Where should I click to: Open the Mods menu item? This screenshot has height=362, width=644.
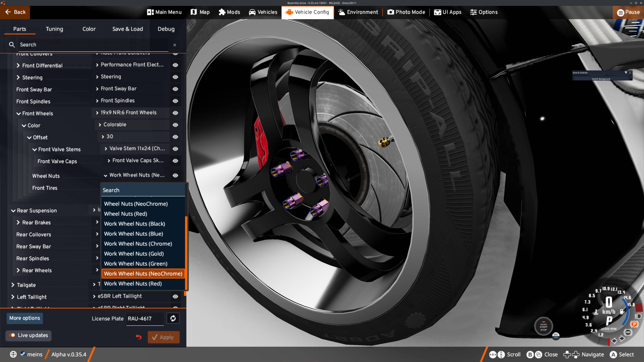pyautogui.click(x=229, y=12)
